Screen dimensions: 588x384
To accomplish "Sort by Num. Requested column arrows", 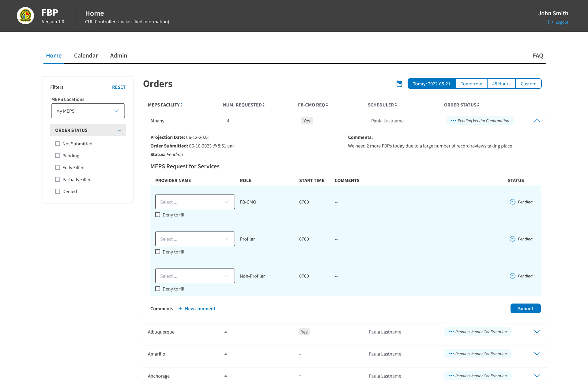I will click(263, 105).
